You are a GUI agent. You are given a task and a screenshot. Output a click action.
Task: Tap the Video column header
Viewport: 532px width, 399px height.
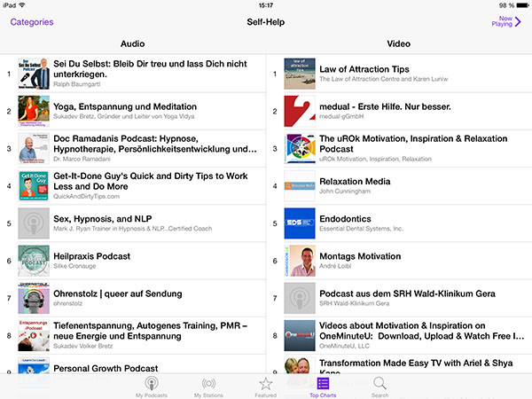tap(399, 43)
